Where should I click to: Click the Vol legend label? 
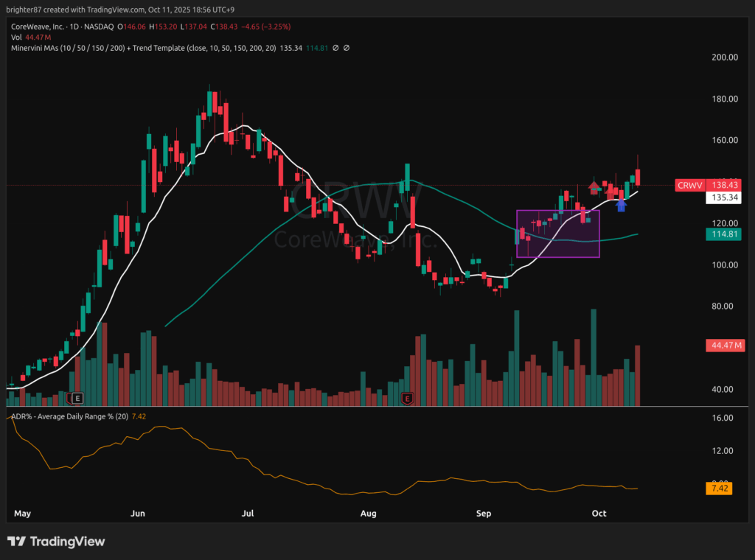tap(16, 37)
